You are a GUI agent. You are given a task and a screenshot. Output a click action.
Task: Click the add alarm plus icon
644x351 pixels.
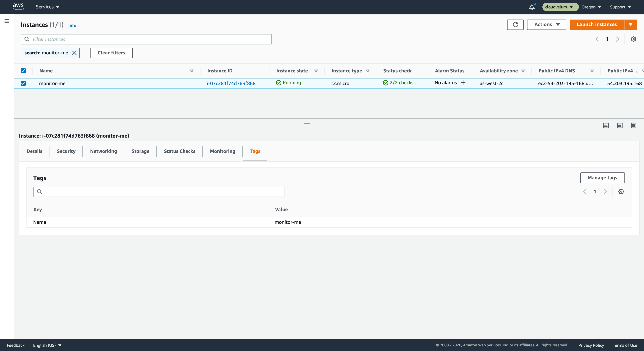pyautogui.click(x=463, y=83)
